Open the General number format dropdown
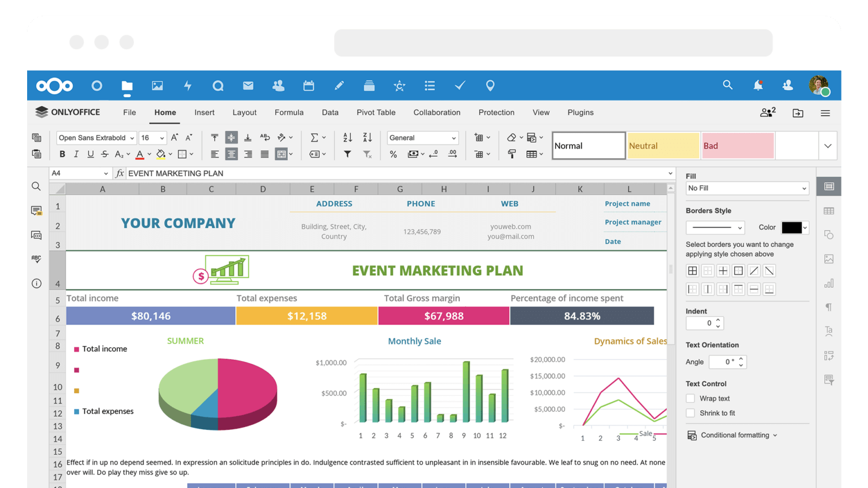Screen dimensions: 868x488 [x=422, y=138]
